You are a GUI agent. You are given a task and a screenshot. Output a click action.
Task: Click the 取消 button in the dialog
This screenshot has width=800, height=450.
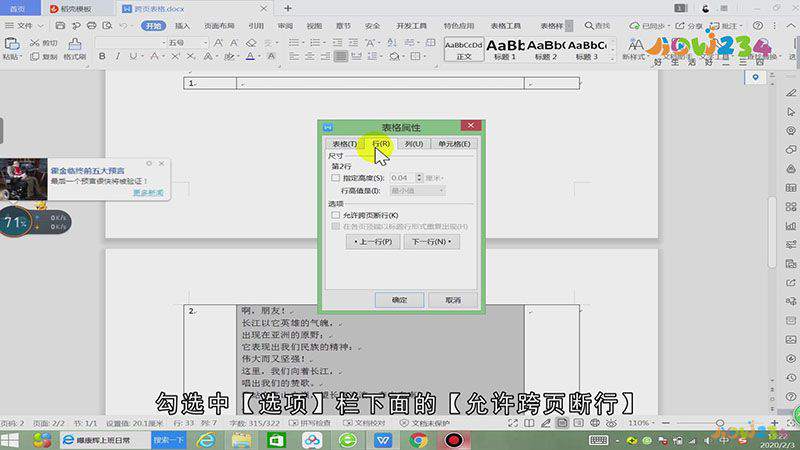click(x=453, y=300)
